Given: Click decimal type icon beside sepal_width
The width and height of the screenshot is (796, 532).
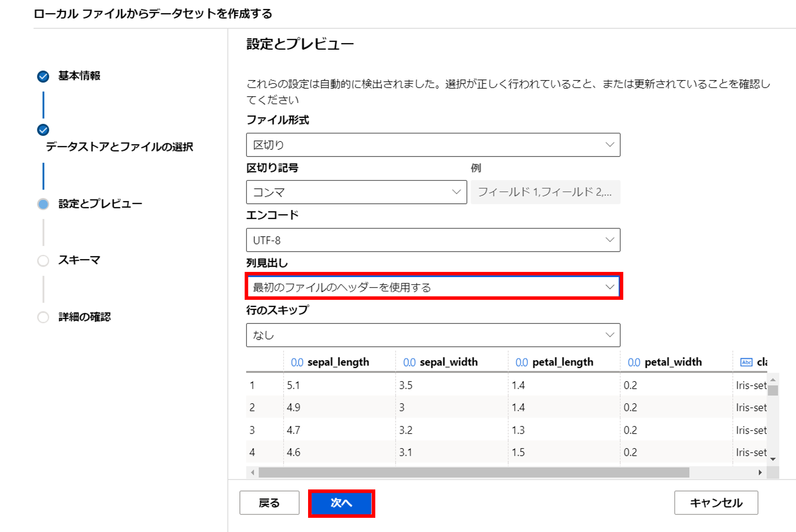Looking at the screenshot, I should [409, 362].
